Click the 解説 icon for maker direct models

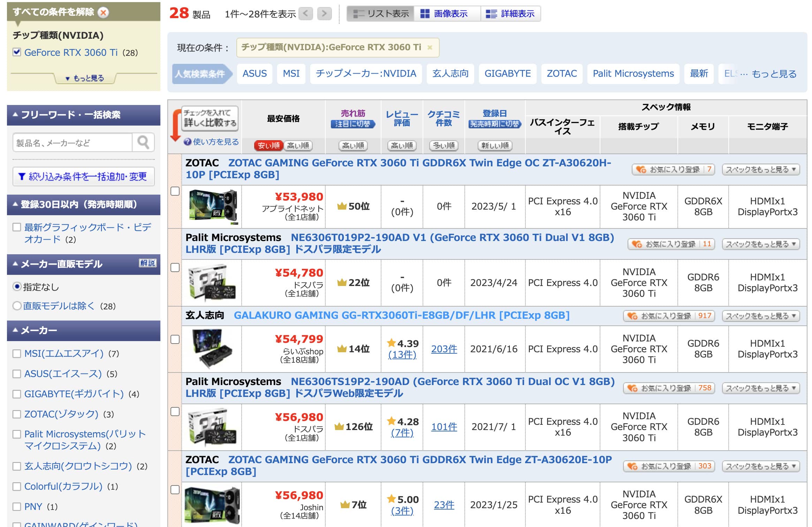[x=147, y=263]
